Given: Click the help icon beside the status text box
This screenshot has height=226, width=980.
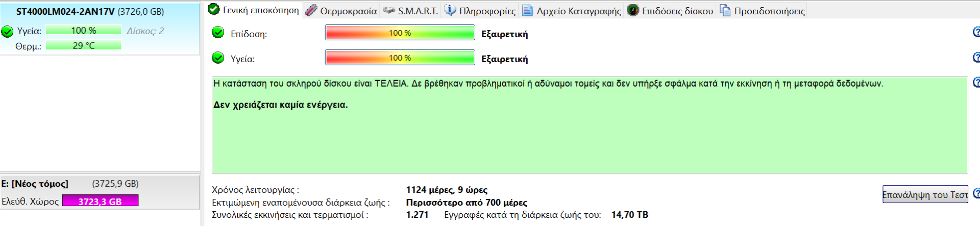Looking at the screenshot, I should coord(976,82).
